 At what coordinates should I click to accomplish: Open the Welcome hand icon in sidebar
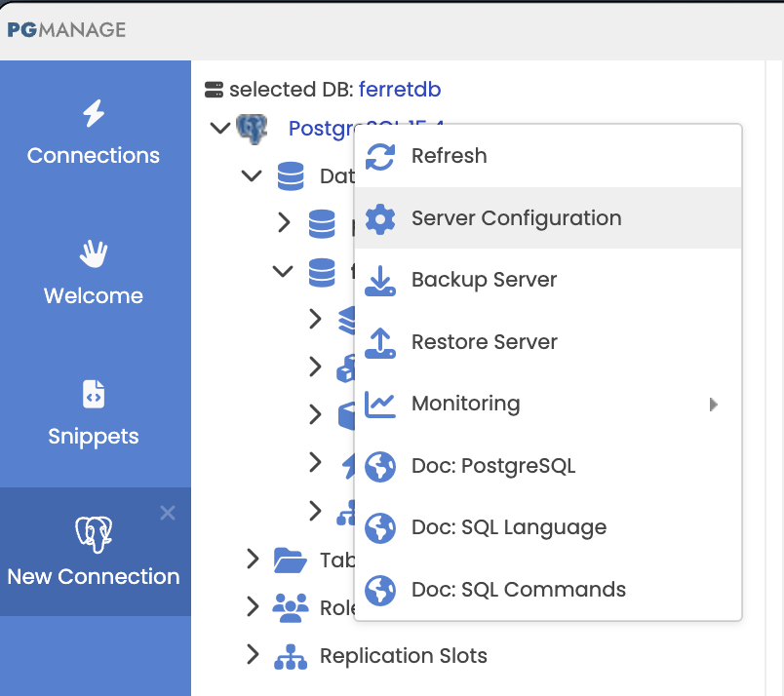(93, 253)
